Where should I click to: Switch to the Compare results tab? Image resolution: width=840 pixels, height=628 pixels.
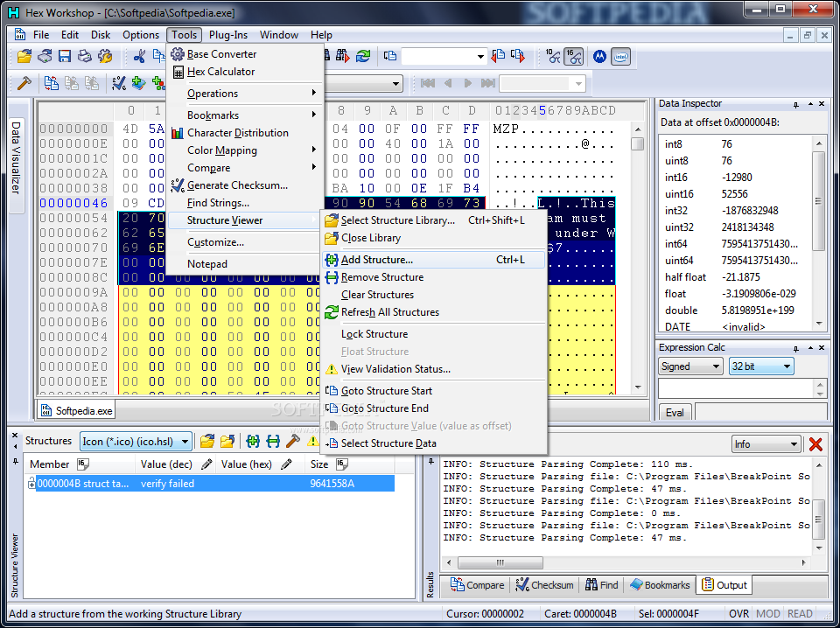pyautogui.click(x=478, y=585)
